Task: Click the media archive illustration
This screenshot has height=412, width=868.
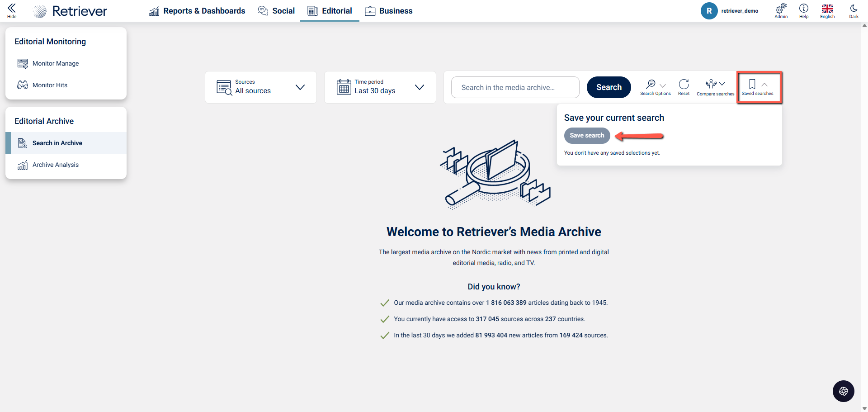Action: pyautogui.click(x=495, y=174)
